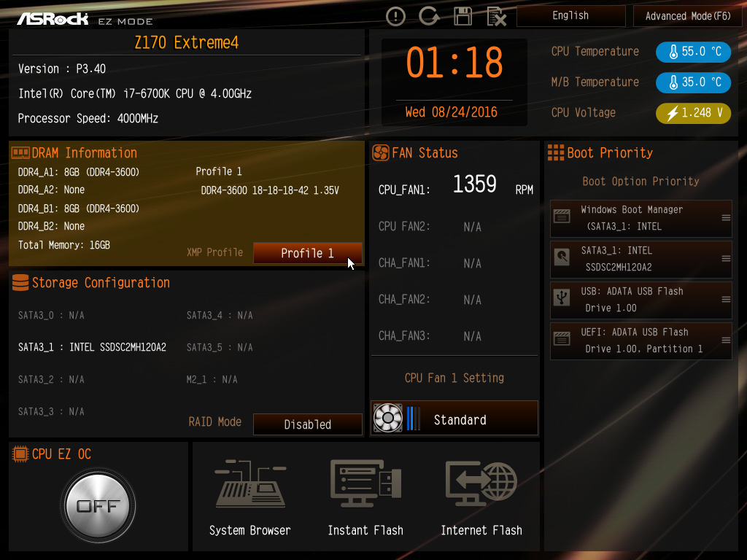747x560 pixels.
Task: Click the M2_1 : N/A storage row
Action: (212, 379)
